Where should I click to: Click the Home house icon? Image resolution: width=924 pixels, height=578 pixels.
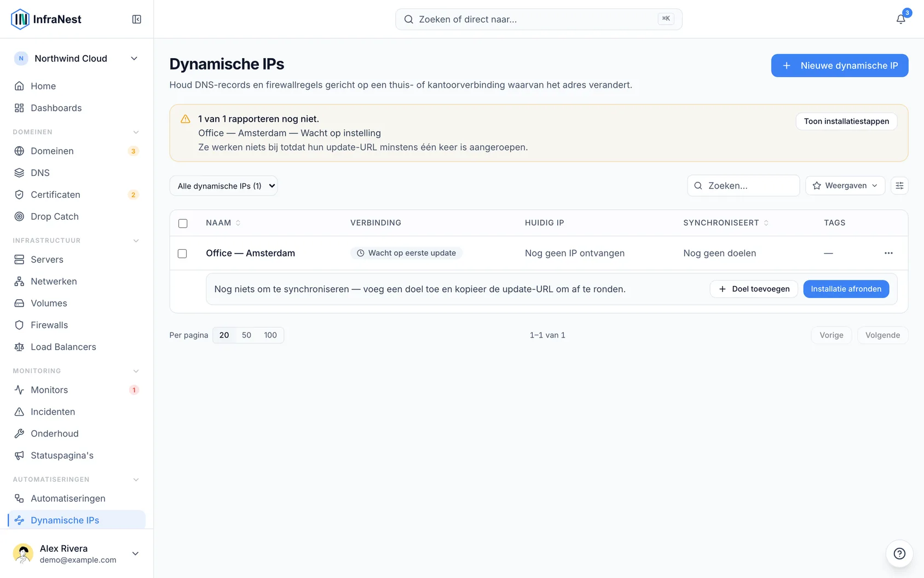19,86
